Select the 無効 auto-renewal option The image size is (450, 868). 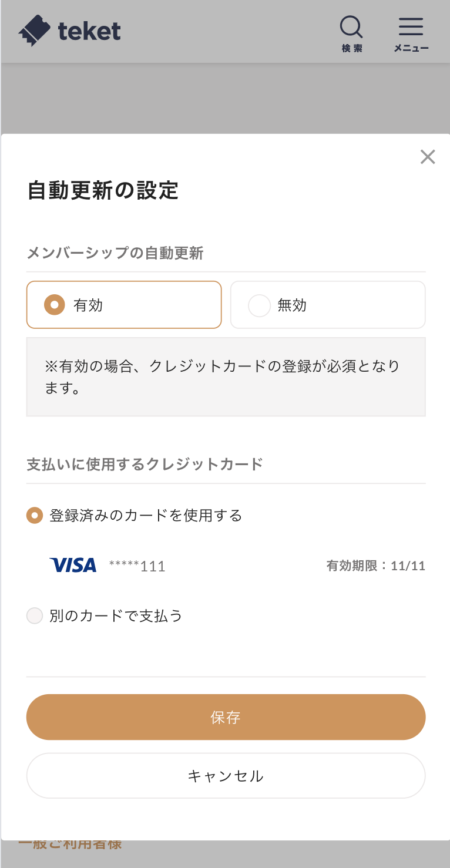328,305
